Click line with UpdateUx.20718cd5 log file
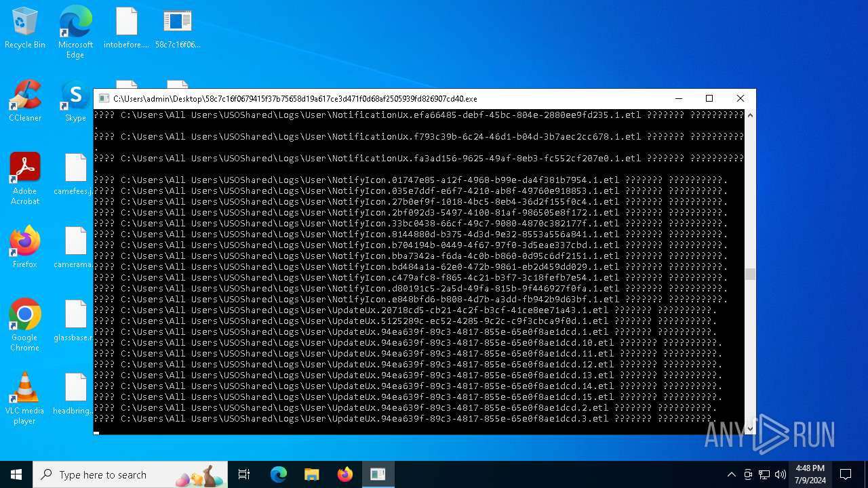 pyautogui.click(x=405, y=310)
